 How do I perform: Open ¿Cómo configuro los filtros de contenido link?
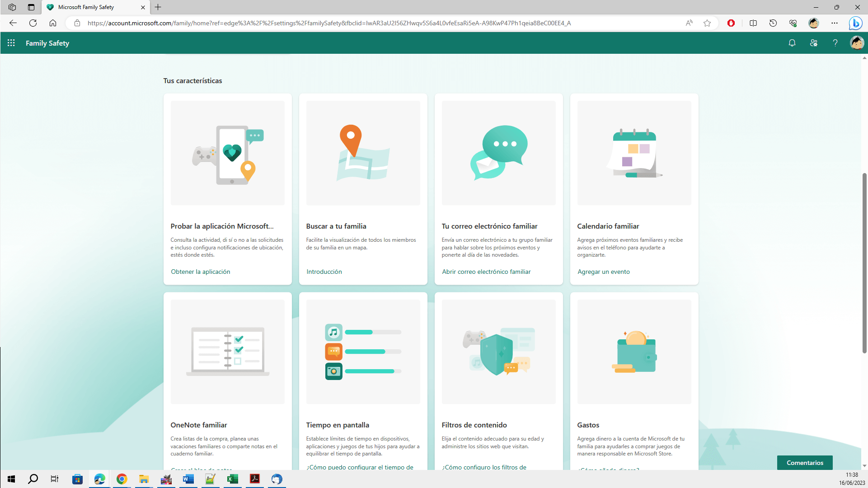click(x=484, y=467)
